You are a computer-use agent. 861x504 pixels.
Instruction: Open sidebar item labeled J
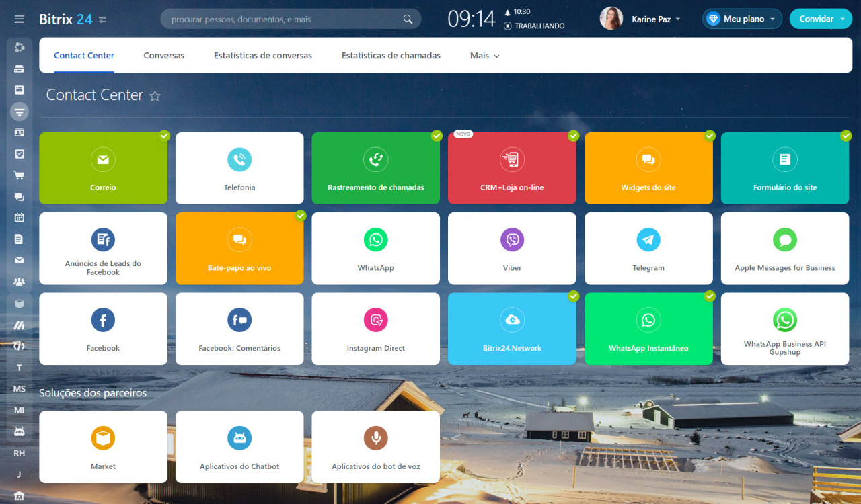pyautogui.click(x=20, y=474)
